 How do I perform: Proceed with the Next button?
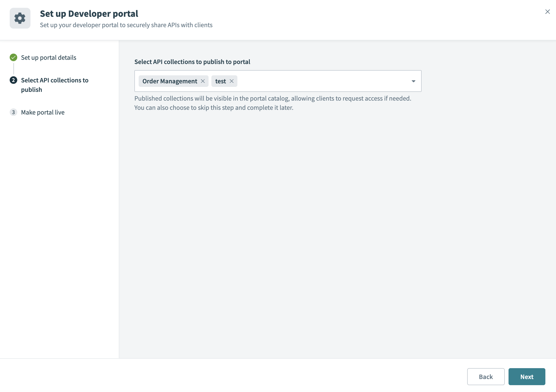pyautogui.click(x=526, y=376)
